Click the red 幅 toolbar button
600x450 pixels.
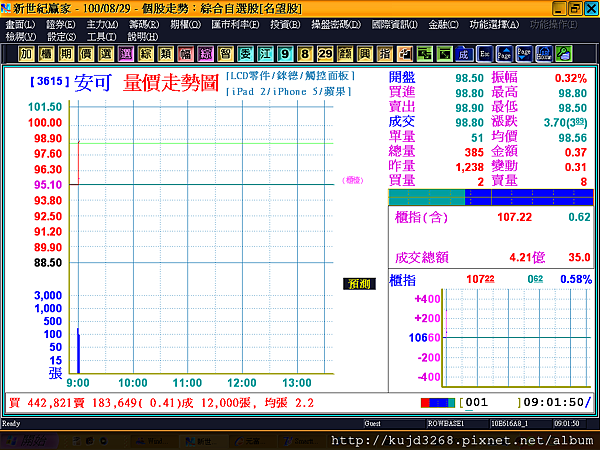tap(185, 54)
